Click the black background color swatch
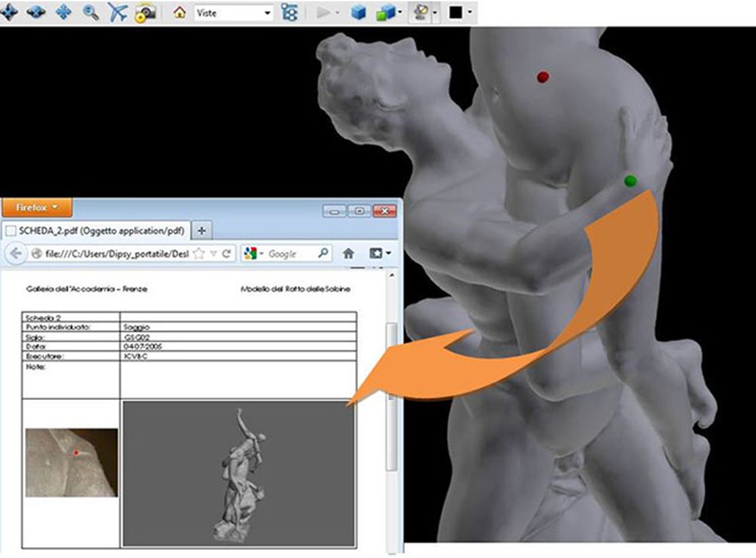The height and width of the screenshot is (558, 756). click(x=456, y=13)
